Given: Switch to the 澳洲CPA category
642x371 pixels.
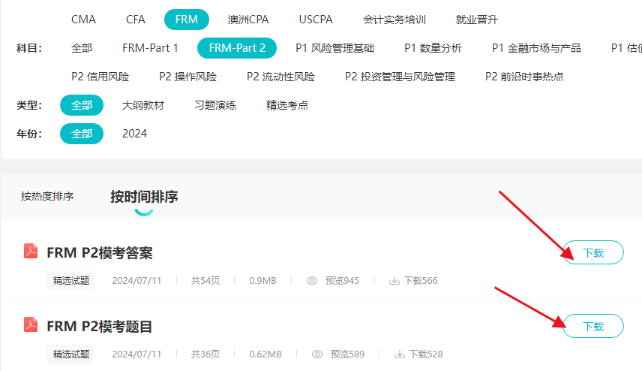Looking at the screenshot, I should [x=248, y=20].
